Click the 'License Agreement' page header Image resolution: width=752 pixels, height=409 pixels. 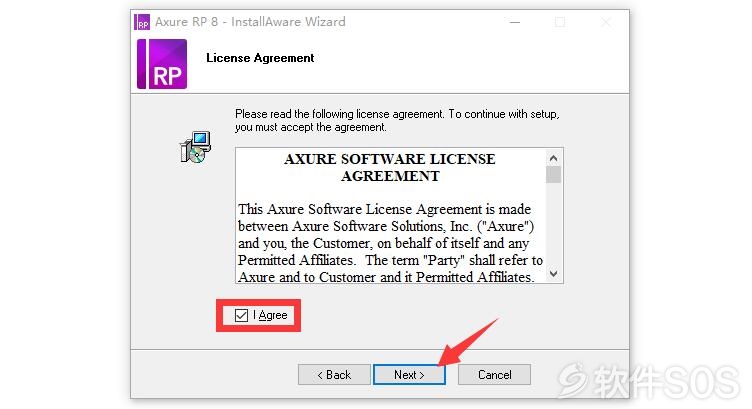click(260, 58)
